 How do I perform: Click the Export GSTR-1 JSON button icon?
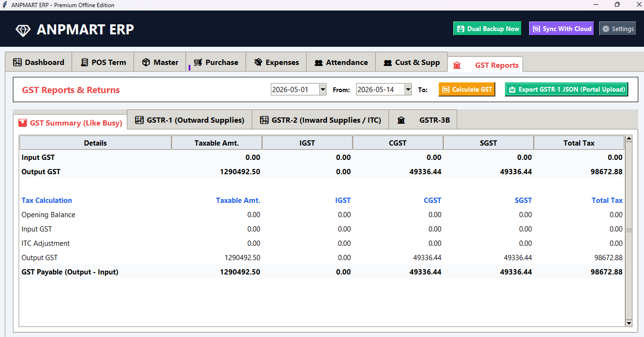(512, 89)
